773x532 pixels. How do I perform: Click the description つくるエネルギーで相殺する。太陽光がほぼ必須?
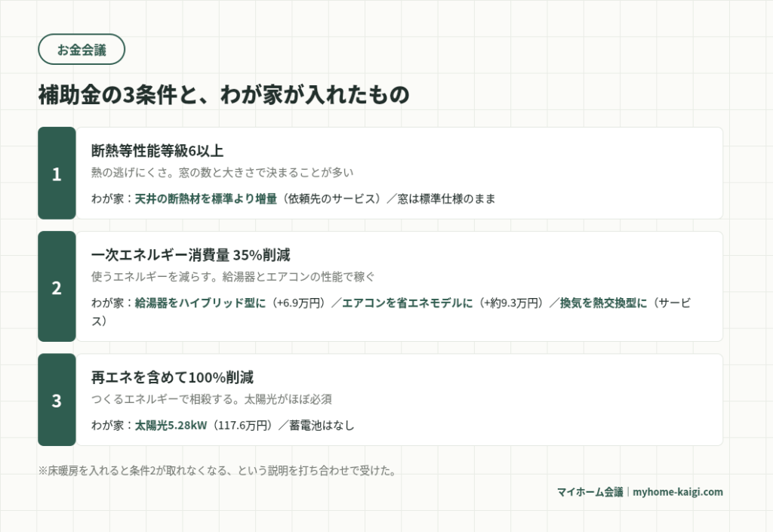[211, 399]
